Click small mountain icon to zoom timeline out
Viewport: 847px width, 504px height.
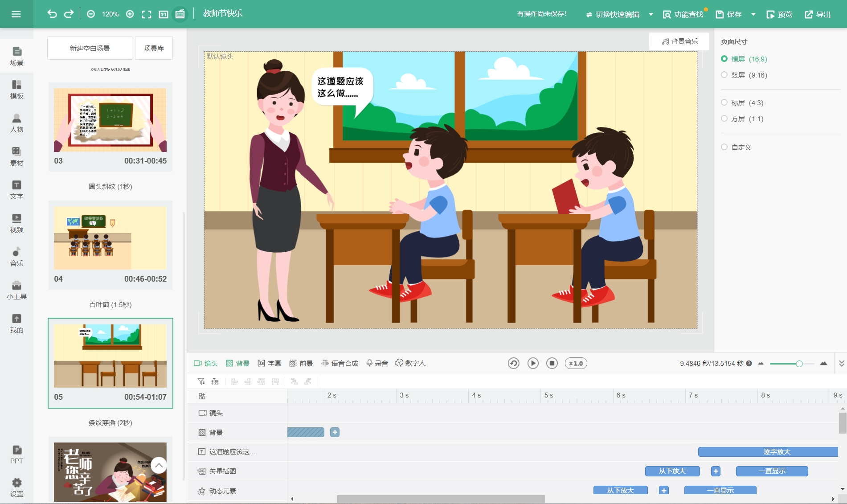pyautogui.click(x=761, y=363)
